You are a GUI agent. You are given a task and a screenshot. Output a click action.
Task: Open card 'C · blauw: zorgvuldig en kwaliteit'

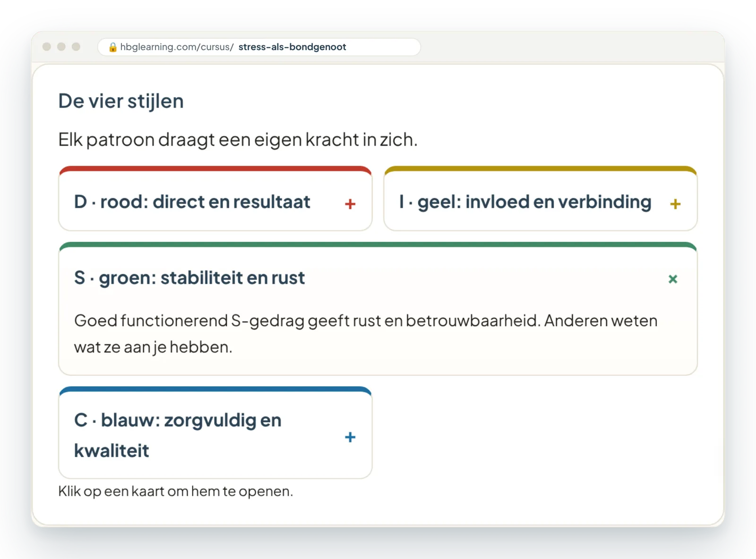click(x=215, y=433)
